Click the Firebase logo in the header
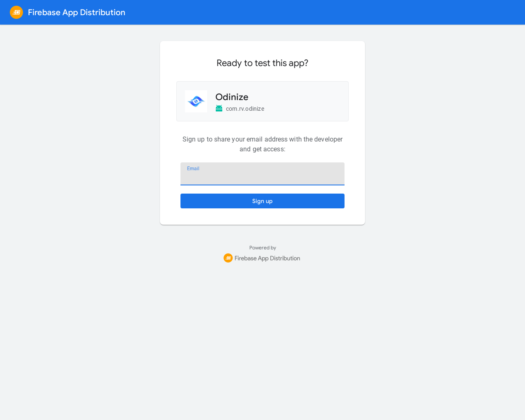Screen dimensions: 525x420 tap(16, 12)
